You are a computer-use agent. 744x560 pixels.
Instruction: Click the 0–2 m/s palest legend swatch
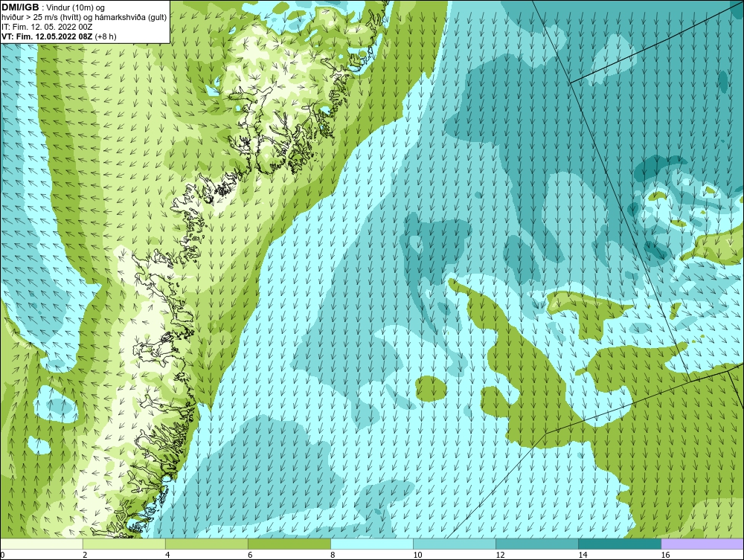click(x=42, y=544)
